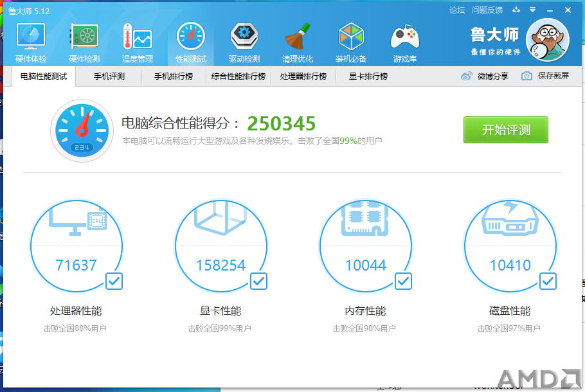Viewport: 585px width, 392px height.
Task: Switch to 综合性能排行榜 tab
Action: coord(239,76)
